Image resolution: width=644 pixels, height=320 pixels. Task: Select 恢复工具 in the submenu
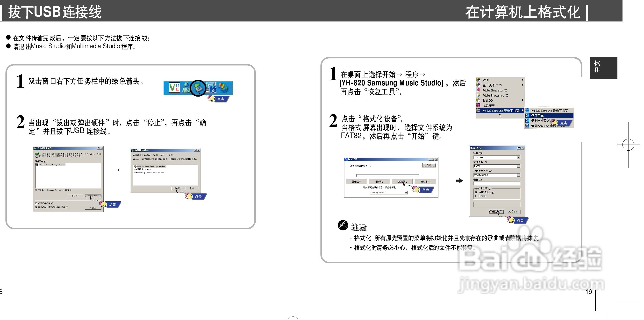pyautogui.click(x=537, y=116)
